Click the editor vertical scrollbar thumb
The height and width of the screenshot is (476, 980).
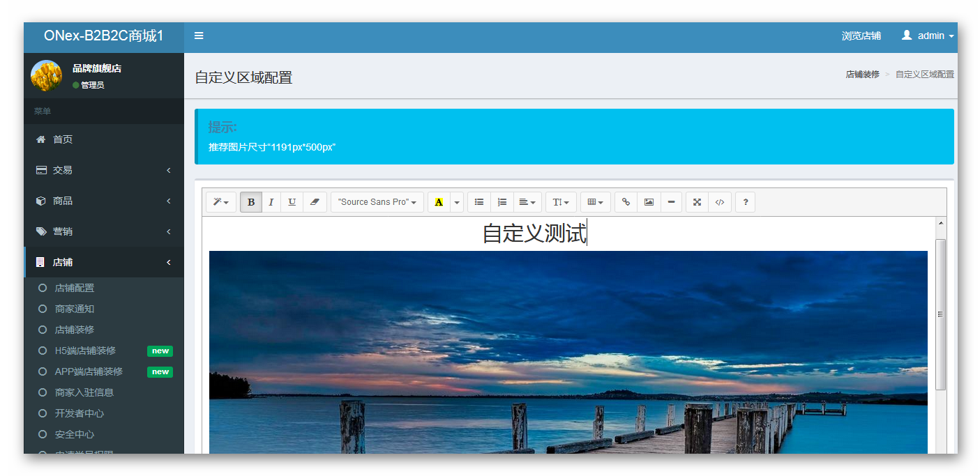click(x=941, y=314)
